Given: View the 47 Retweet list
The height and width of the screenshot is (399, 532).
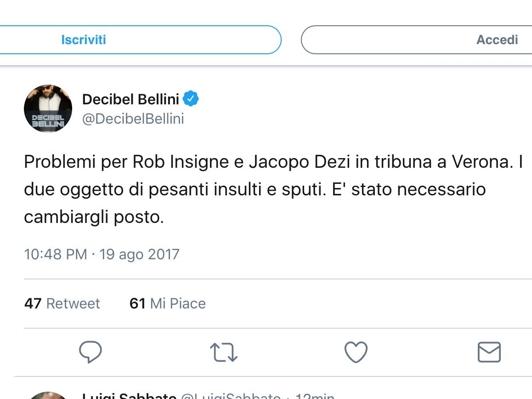Looking at the screenshot, I should [x=62, y=303].
